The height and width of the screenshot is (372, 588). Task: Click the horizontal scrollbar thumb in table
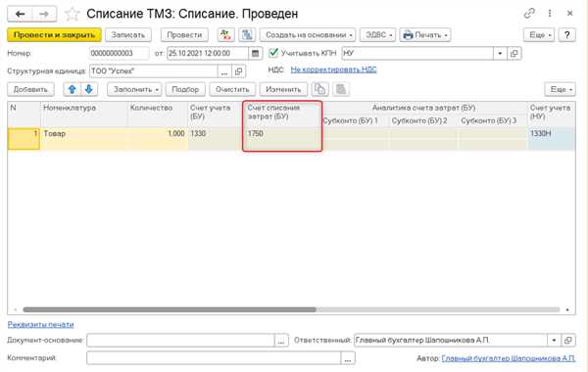pos(170,309)
